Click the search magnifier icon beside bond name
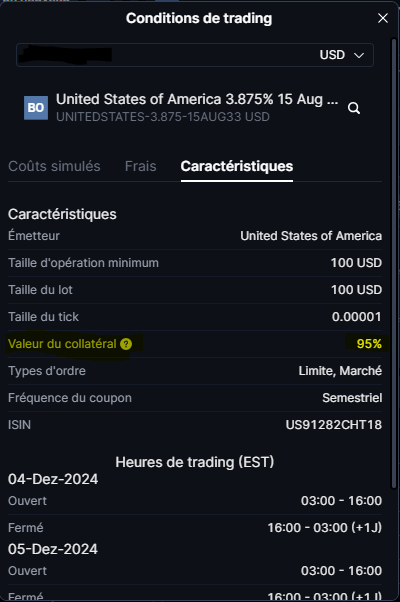The image size is (400, 602). [x=354, y=108]
